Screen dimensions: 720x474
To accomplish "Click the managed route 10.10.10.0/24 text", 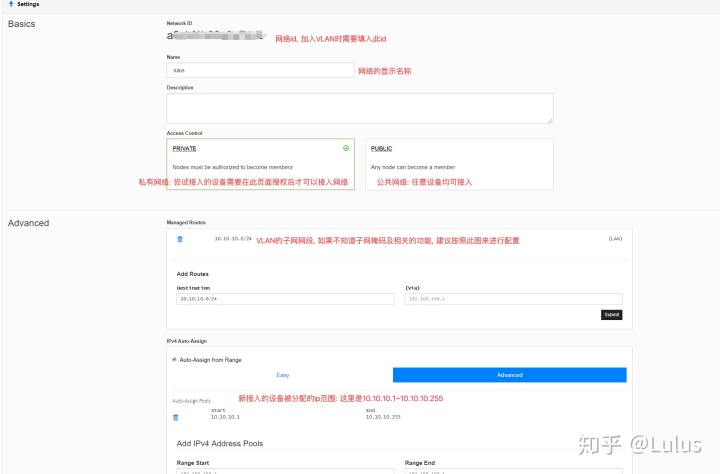I will point(233,239).
